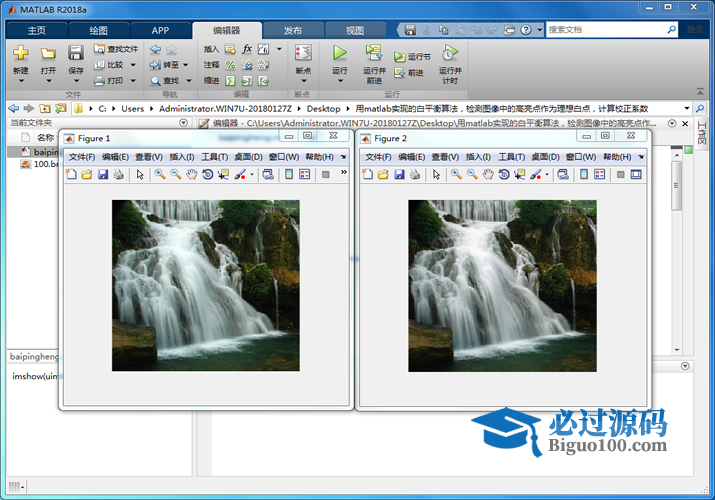
Task: Click the Find Files (查找文件) button
Action: pos(116,49)
